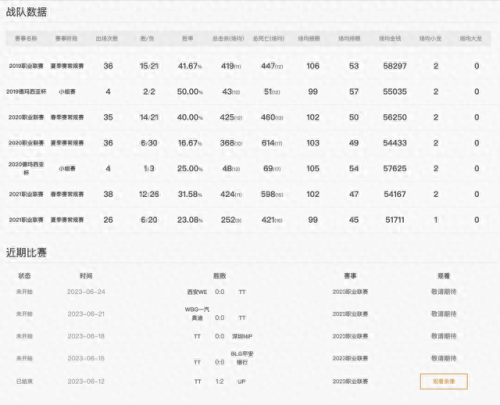Click the 赛事名称 column header
The height and width of the screenshot is (405, 500).
tap(26, 39)
